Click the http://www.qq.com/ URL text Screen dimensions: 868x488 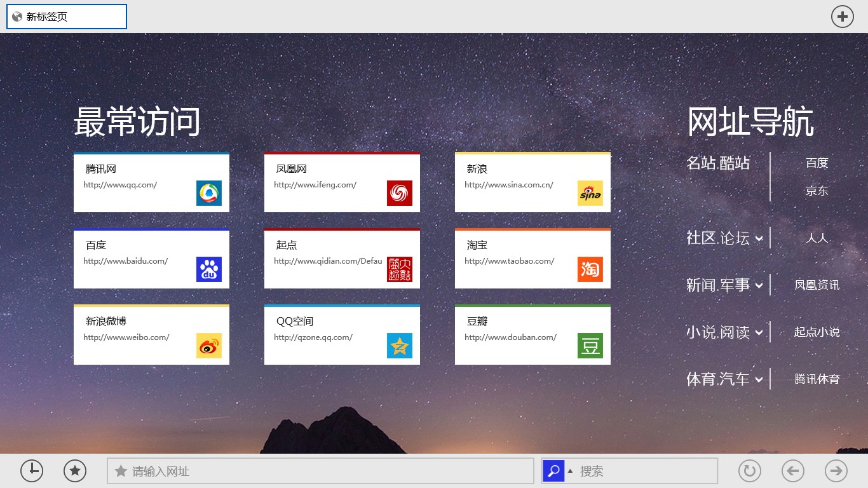[x=120, y=185]
